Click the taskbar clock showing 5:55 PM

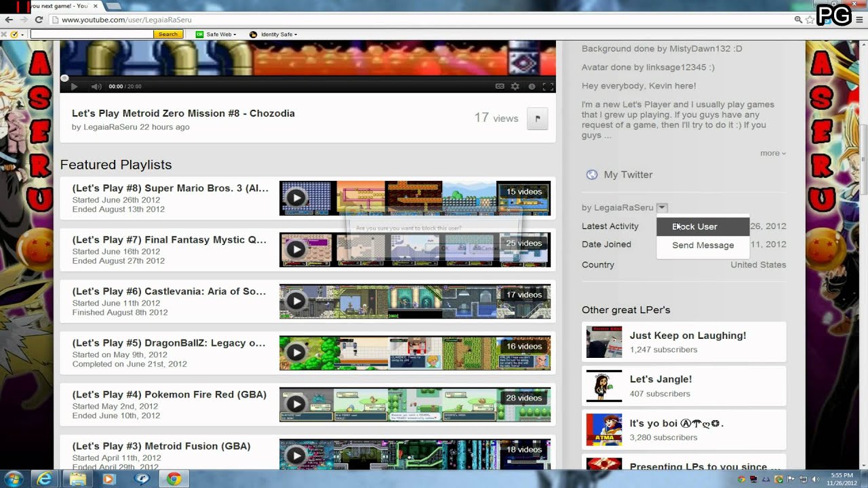tap(843, 479)
